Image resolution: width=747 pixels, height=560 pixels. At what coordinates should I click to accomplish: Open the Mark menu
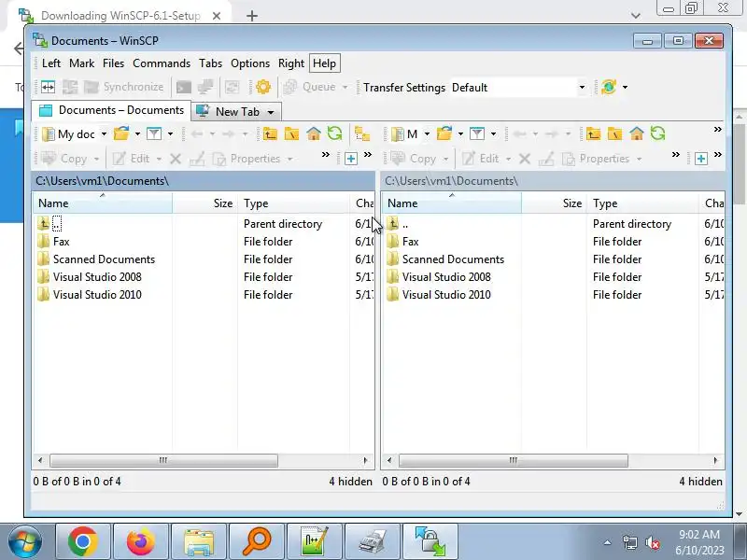point(81,63)
